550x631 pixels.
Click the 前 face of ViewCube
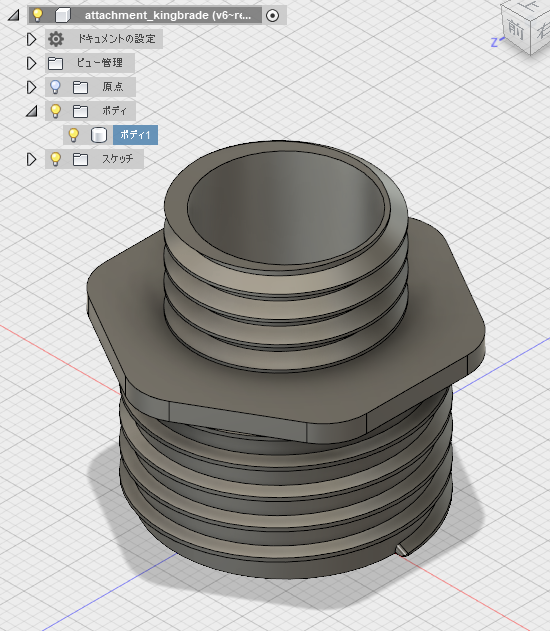point(516,29)
